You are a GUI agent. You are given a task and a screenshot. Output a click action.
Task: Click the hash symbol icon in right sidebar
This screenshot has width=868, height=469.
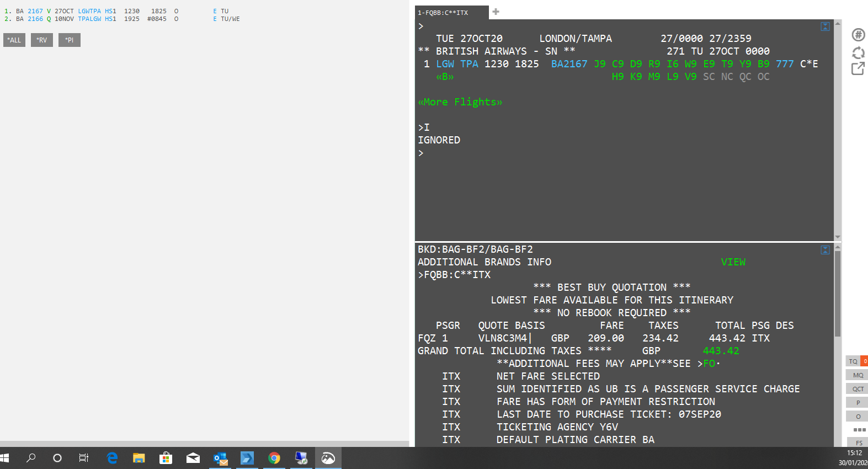point(858,35)
